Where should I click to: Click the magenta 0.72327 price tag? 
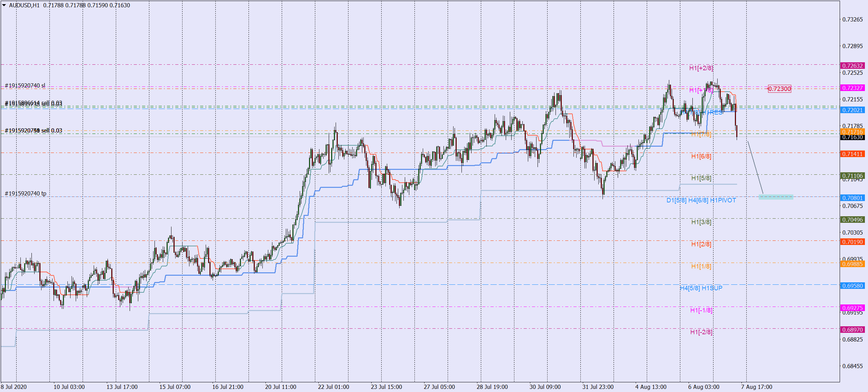point(852,88)
